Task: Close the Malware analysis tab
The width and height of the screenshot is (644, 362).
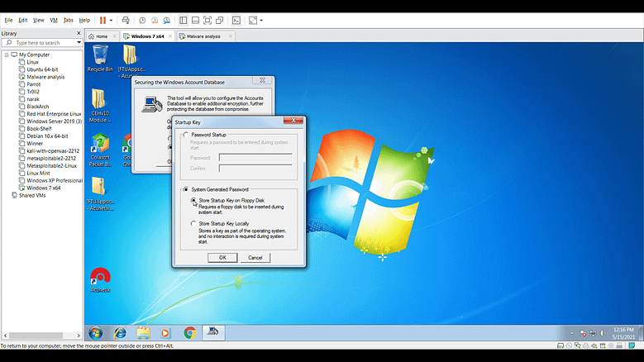Action: 231,36
